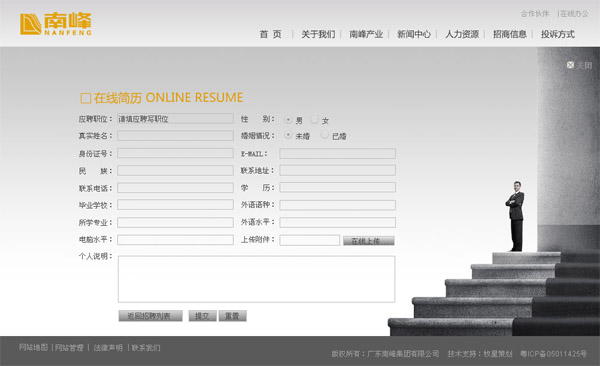Click the E-MAIL input field
Image resolution: width=600 pixels, height=366 pixels.
click(x=338, y=154)
